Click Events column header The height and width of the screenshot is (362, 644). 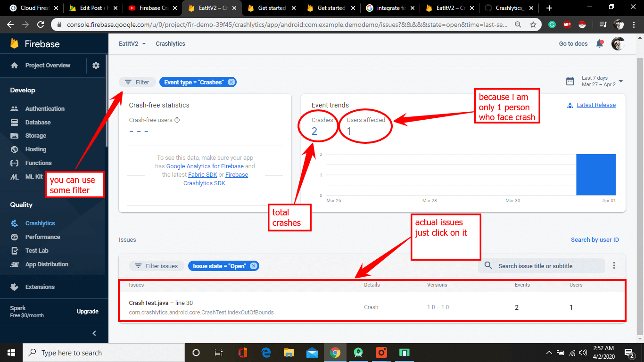tap(522, 285)
